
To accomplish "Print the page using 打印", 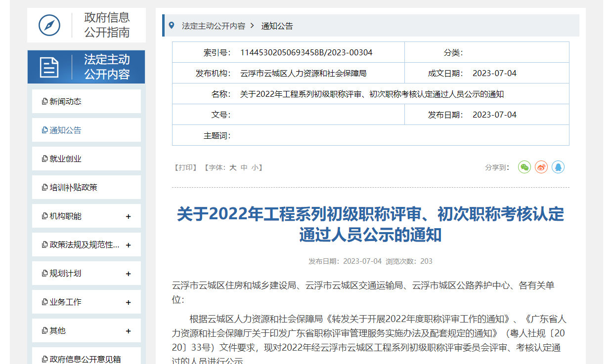I will 185,167.
